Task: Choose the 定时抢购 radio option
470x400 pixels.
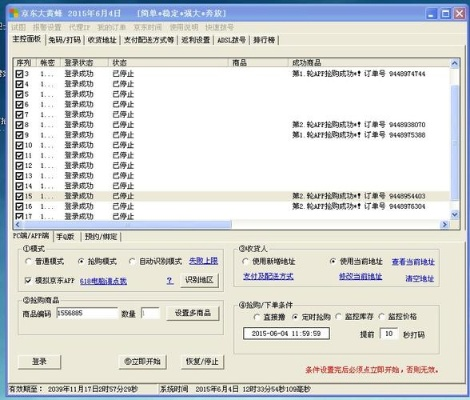Action: pos(295,317)
